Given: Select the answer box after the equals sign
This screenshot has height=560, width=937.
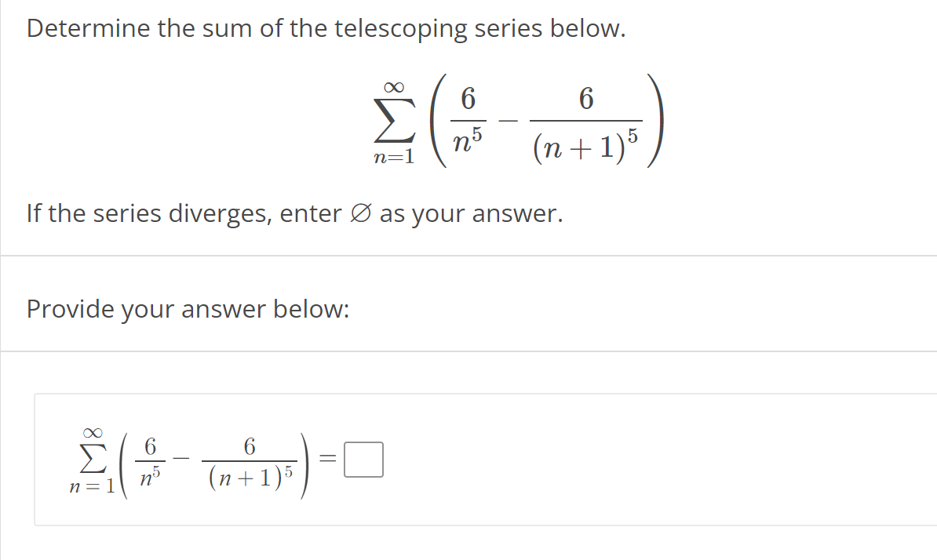Looking at the screenshot, I should click(x=362, y=460).
